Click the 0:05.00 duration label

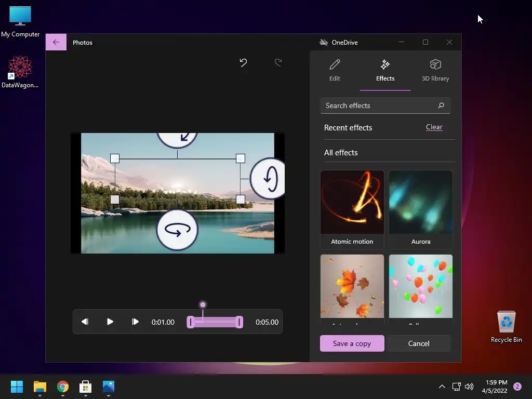pyautogui.click(x=267, y=322)
